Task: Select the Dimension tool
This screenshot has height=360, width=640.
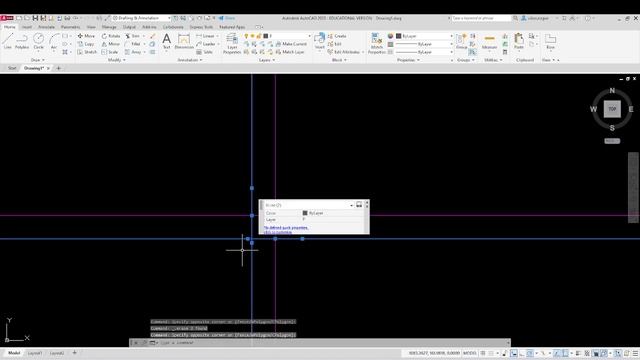Action: [x=184, y=41]
